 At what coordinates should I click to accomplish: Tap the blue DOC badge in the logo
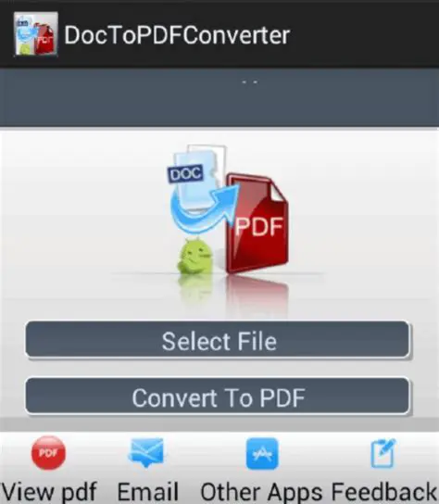pos(186,174)
